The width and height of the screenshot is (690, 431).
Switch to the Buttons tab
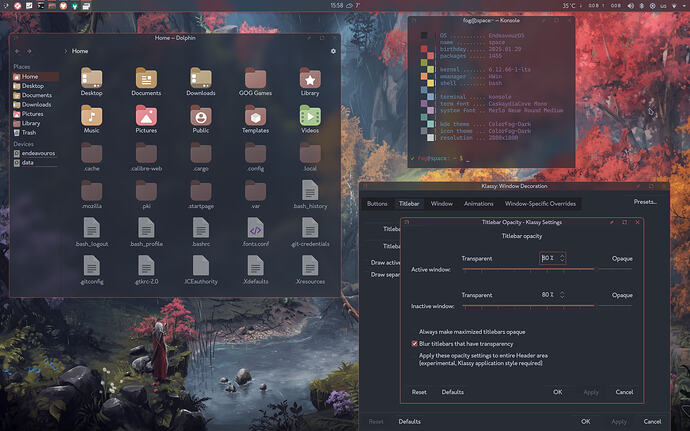pyautogui.click(x=377, y=203)
